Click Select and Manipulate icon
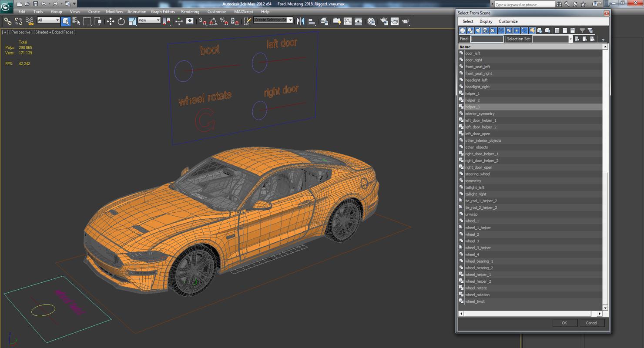This screenshot has height=348, width=644. click(x=179, y=21)
